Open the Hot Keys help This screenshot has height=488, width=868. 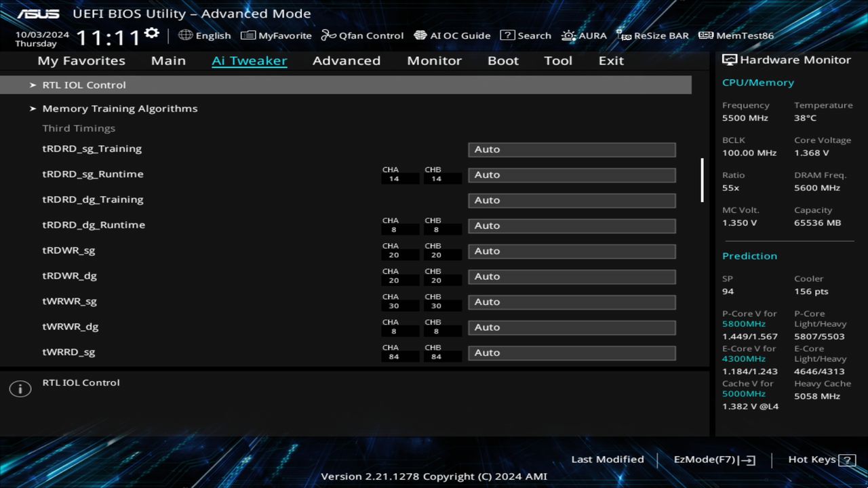[x=821, y=459]
